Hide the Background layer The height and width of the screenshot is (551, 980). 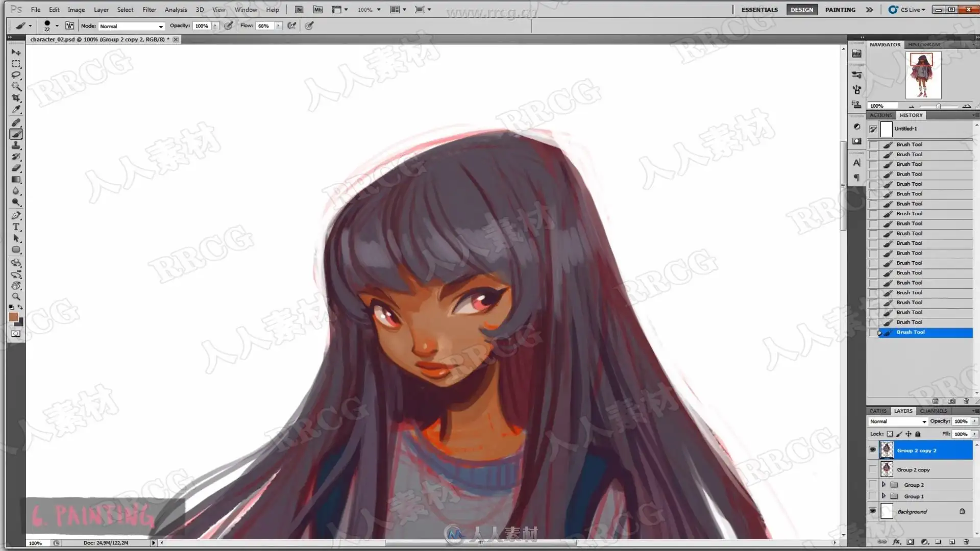point(872,511)
